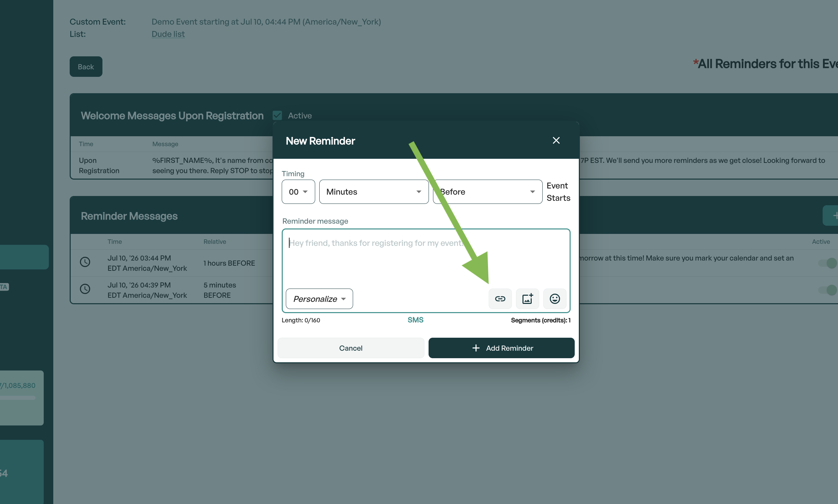This screenshot has width=838, height=504.
Task: Open the emoji picker icon
Action: [555, 299]
